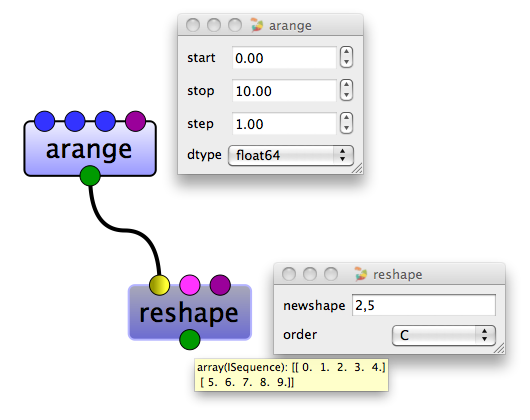The height and width of the screenshot is (420, 530).
Task: Click the purple input port on reshape node
Action: click(x=220, y=285)
